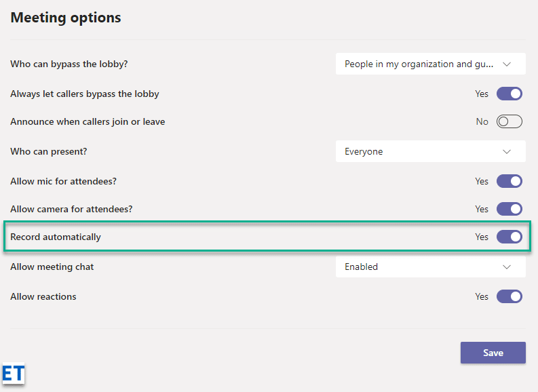Turn off always let callers bypass lobby
Screen dimensions: 538x392
click(509, 94)
